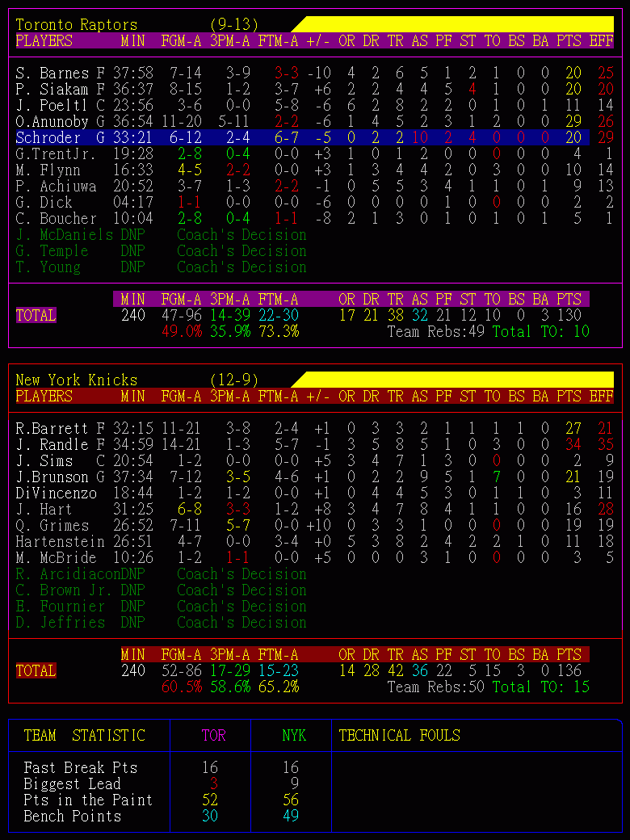Viewport: 630px width, 840px height.
Task: Select G. Dick in the player list
Action: (44, 203)
